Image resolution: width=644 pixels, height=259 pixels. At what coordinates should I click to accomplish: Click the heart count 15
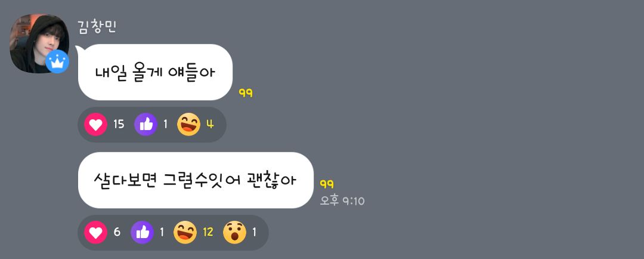click(119, 124)
